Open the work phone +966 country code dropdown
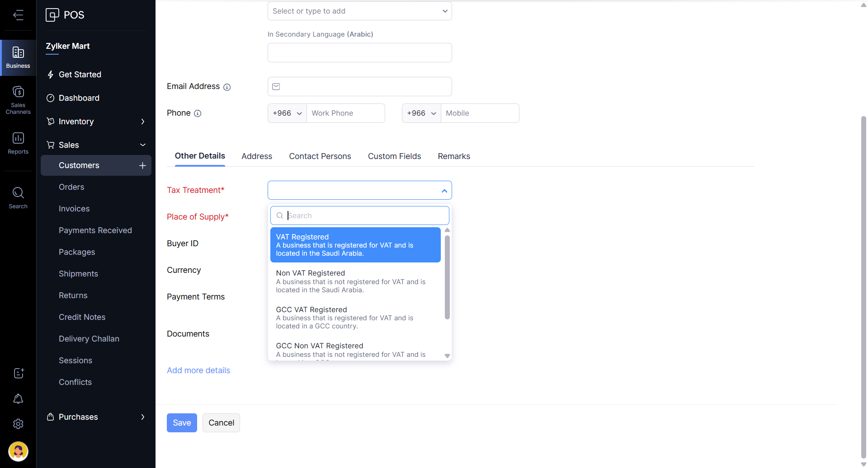Viewport: 868px width, 468px height. click(x=287, y=113)
